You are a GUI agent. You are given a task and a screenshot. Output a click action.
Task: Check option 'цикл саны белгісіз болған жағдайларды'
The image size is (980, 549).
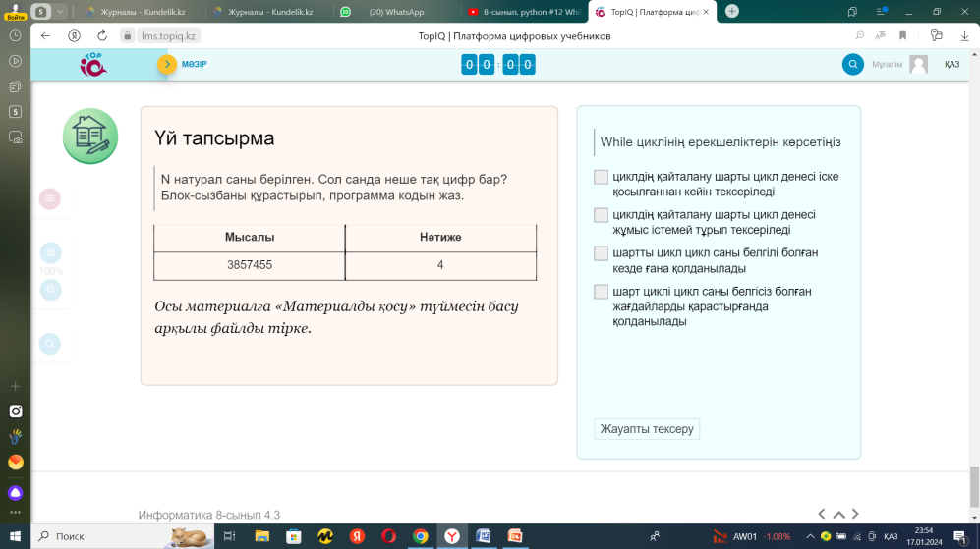pos(601,292)
